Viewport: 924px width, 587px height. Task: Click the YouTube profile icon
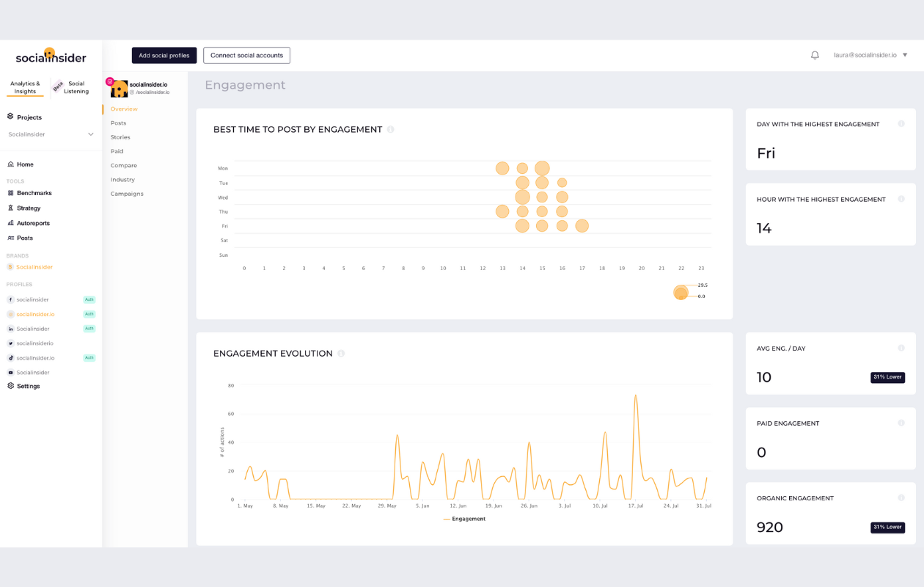click(11, 373)
